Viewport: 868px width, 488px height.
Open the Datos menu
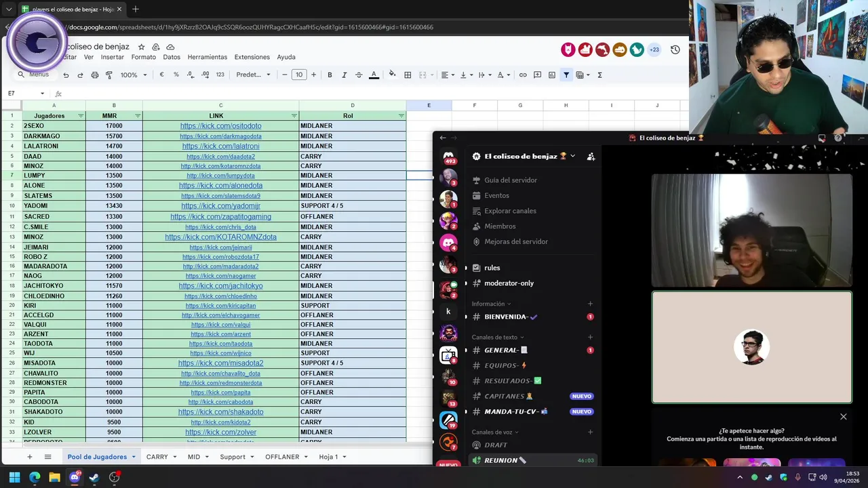pyautogui.click(x=172, y=57)
